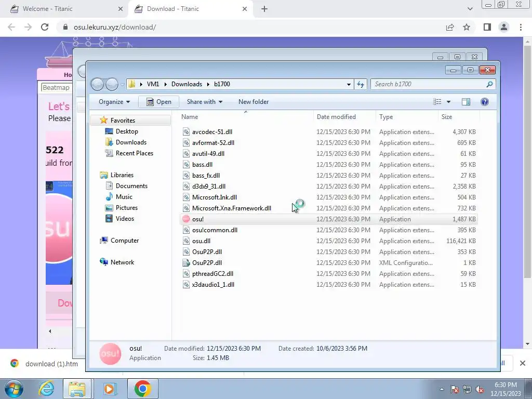
Task: Open the Share with dropdown
Action: tap(204, 102)
